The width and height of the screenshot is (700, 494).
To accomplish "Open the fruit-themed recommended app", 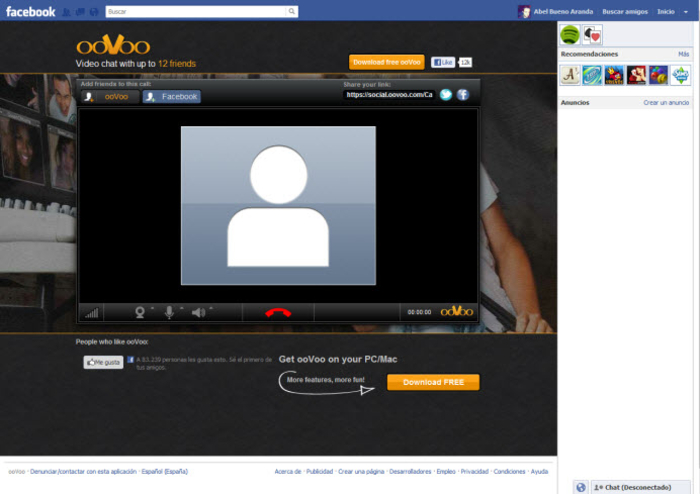I will (x=658, y=75).
